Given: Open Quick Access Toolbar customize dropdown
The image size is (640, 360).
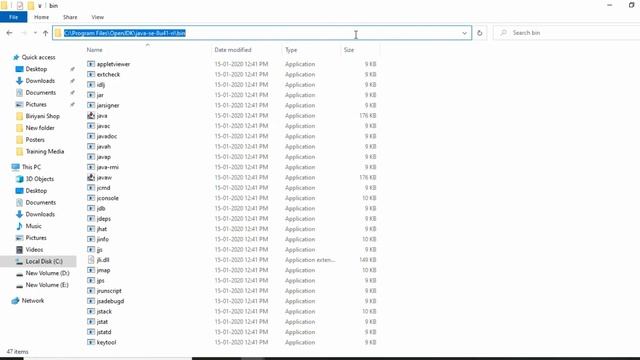Looking at the screenshot, I should tap(40, 6).
